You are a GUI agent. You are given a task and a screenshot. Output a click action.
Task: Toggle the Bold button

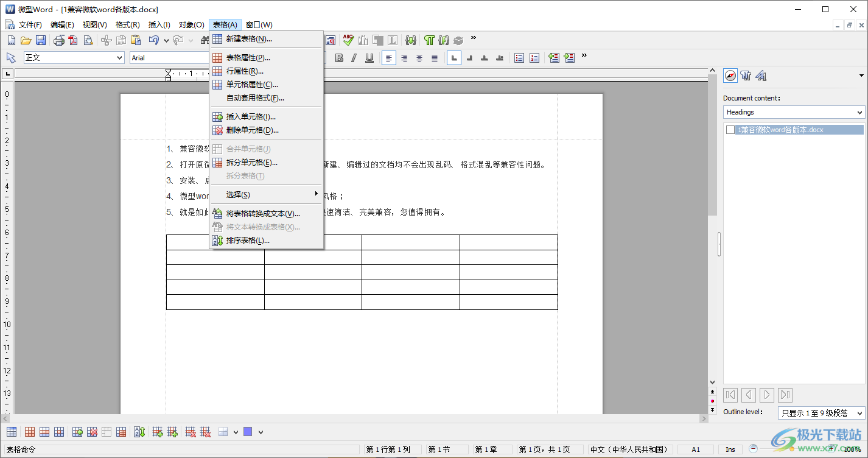(x=339, y=58)
